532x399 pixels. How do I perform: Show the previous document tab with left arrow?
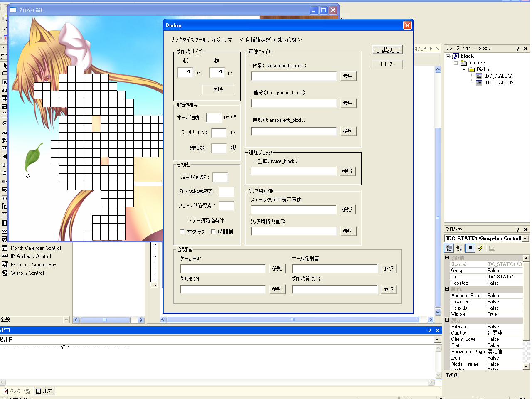pyautogui.click(x=425, y=49)
